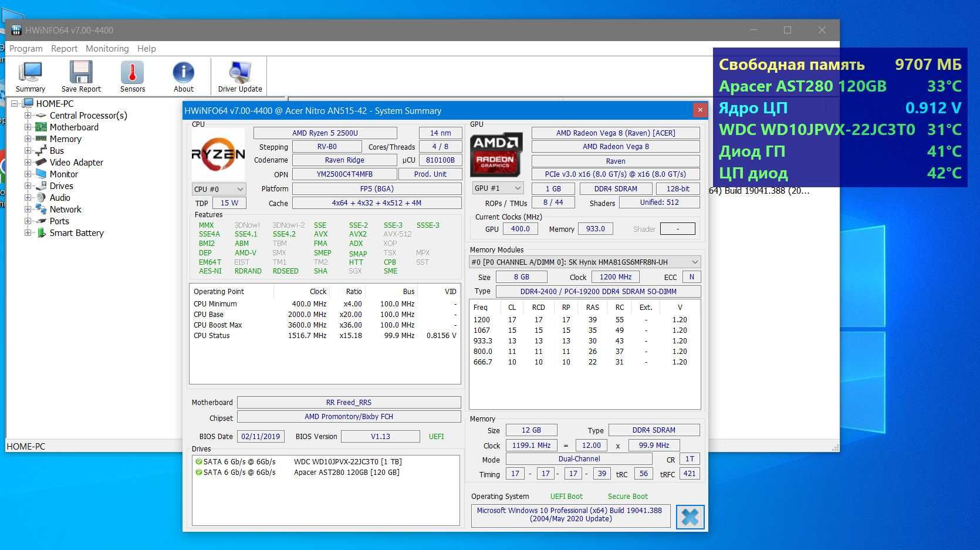The width and height of the screenshot is (980, 550).
Task: Click the Unified: 512 shaders field
Action: click(660, 203)
